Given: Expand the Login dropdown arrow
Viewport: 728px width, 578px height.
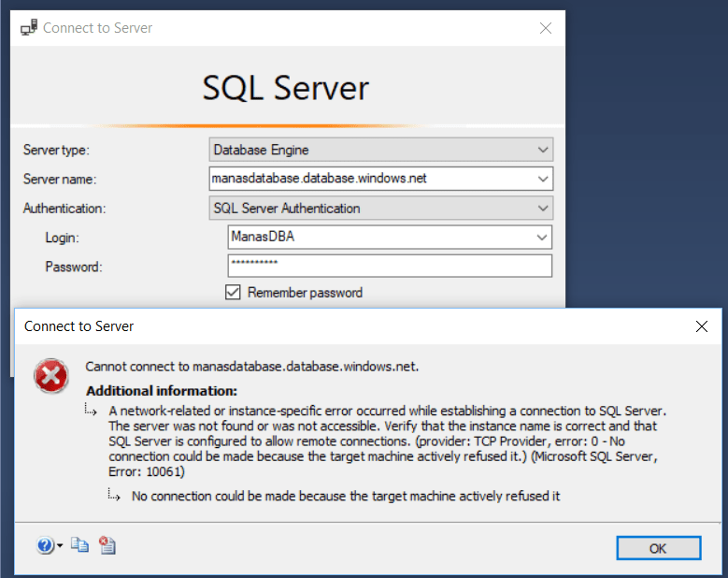Looking at the screenshot, I should pos(542,238).
